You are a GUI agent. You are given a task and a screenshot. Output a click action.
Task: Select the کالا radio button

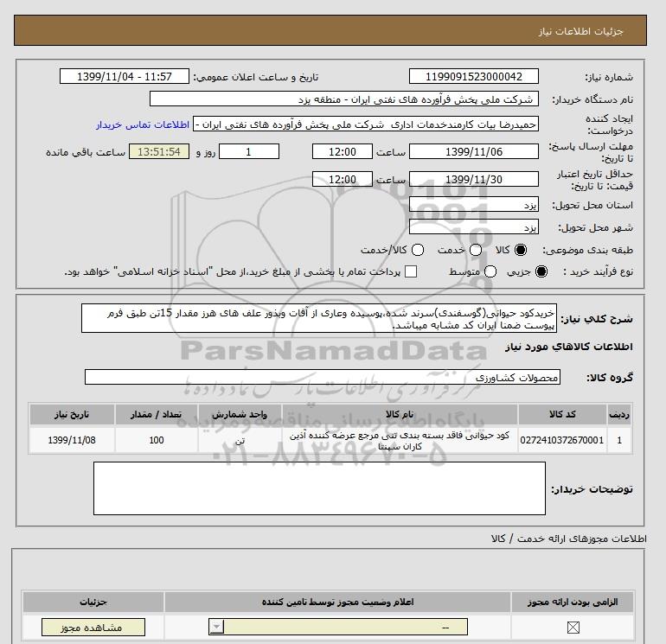pyautogui.click(x=521, y=250)
